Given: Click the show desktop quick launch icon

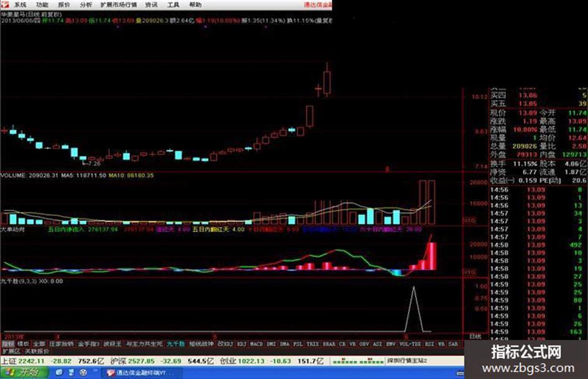Looking at the screenshot, I should [59, 373].
